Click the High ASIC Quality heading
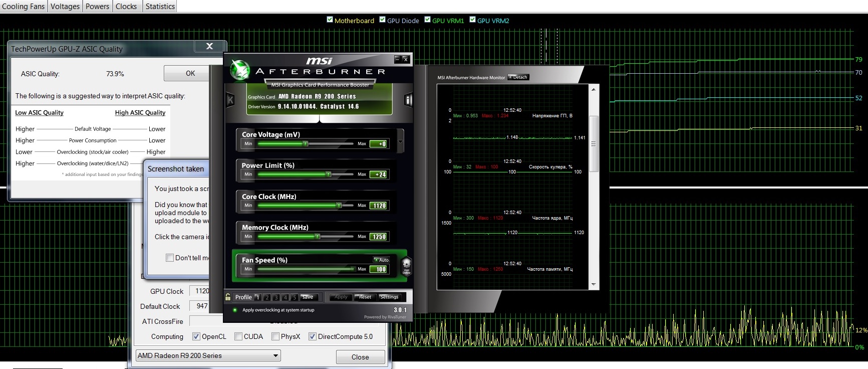The image size is (868, 369). 140,113
